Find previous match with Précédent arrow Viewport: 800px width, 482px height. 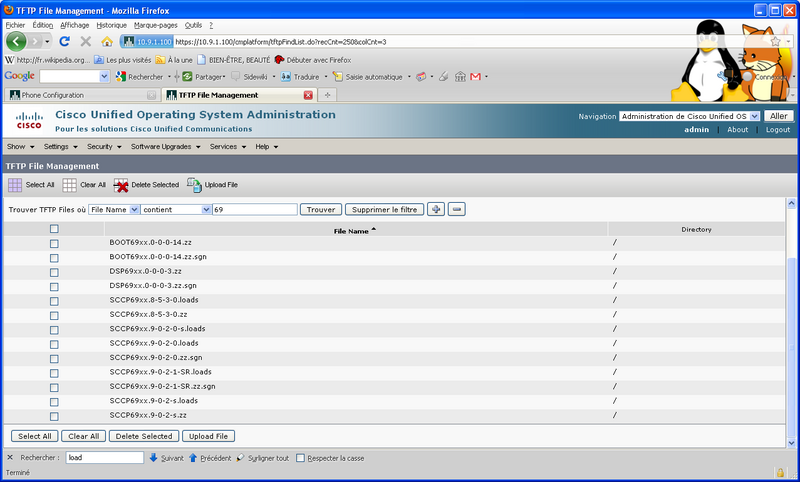tap(193, 458)
